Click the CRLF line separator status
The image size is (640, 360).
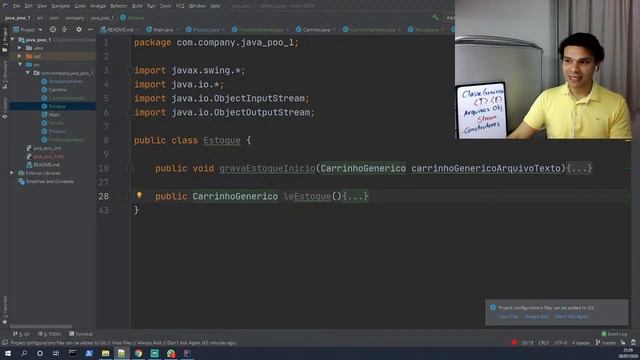pos(544,343)
